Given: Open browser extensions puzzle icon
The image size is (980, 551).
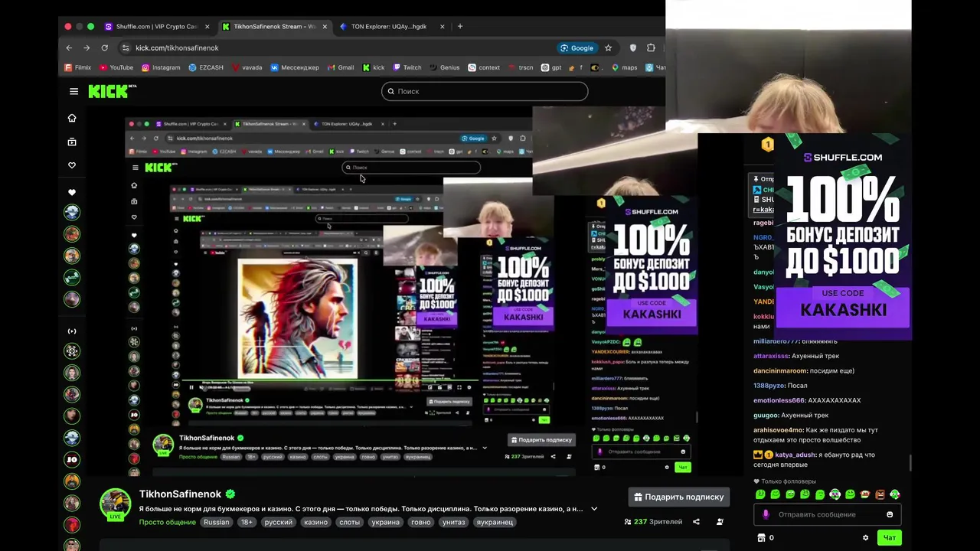Looking at the screenshot, I should [651, 47].
